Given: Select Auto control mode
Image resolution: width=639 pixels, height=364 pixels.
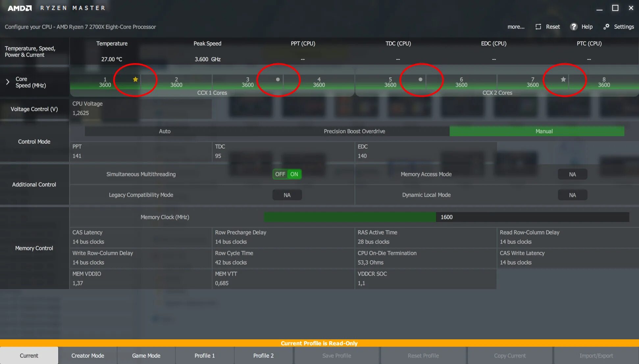Looking at the screenshot, I should click(165, 131).
